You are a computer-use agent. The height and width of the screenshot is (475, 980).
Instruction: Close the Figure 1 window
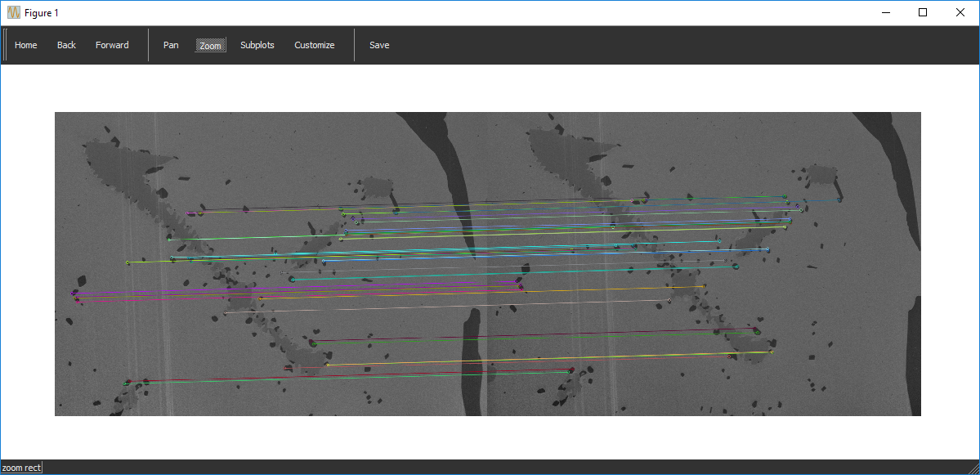click(x=960, y=12)
